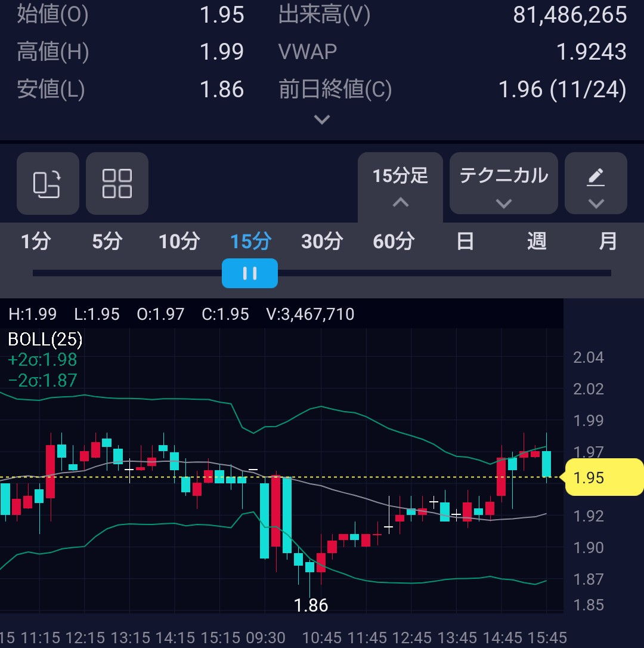Tap the BOLL(25) indicator label
This screenshot has width=644, height=648.
(x=45, y=340)
